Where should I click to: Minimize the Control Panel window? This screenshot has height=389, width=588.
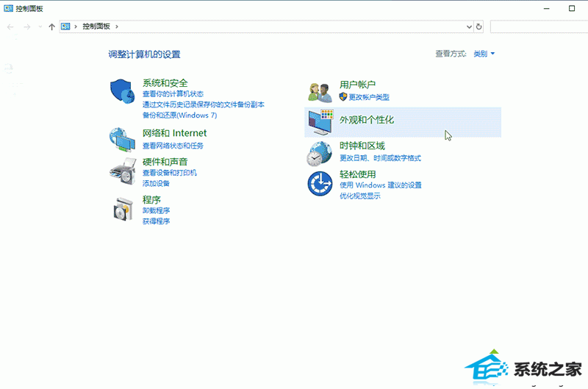click(547, 8)
